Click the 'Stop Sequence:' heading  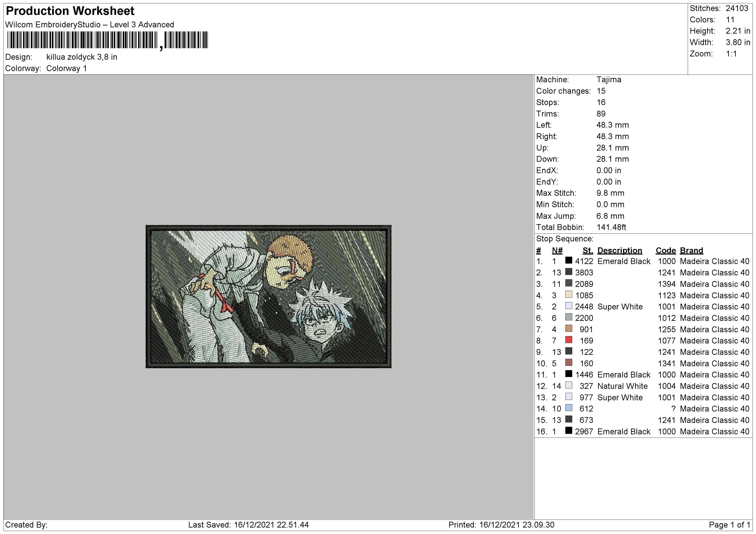[565, 239]
